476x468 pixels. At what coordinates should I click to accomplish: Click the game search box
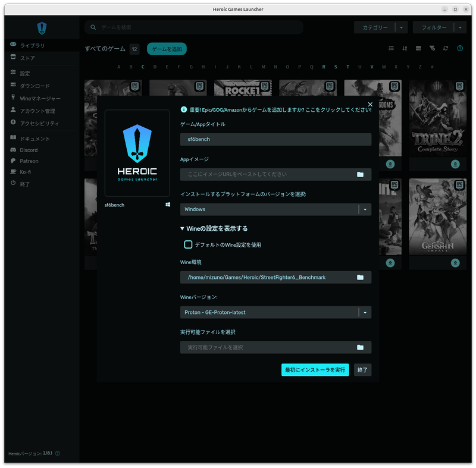click(194, 27)
